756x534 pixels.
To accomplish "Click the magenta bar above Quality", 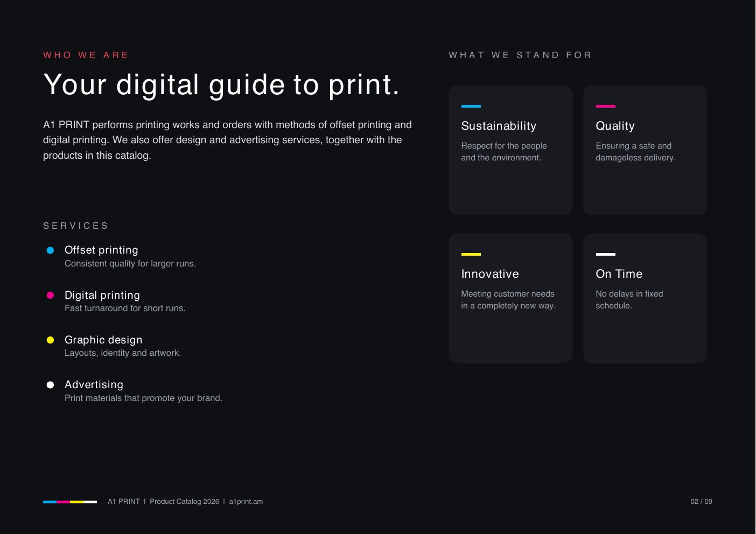I will coord(606,106).
